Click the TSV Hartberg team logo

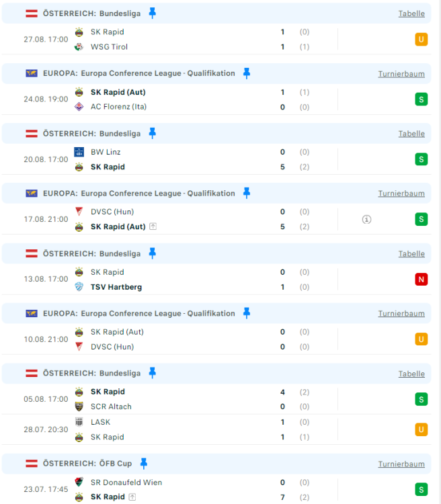coord(79,287)
